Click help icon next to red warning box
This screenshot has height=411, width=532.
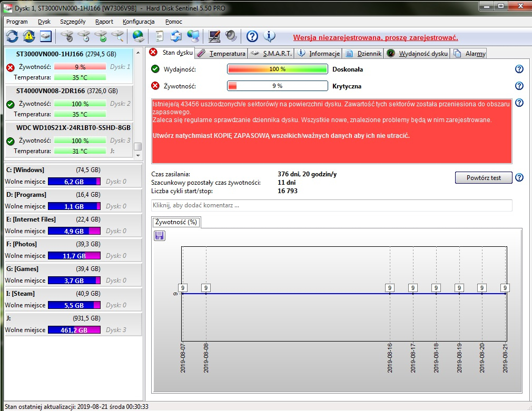[519, 103]
